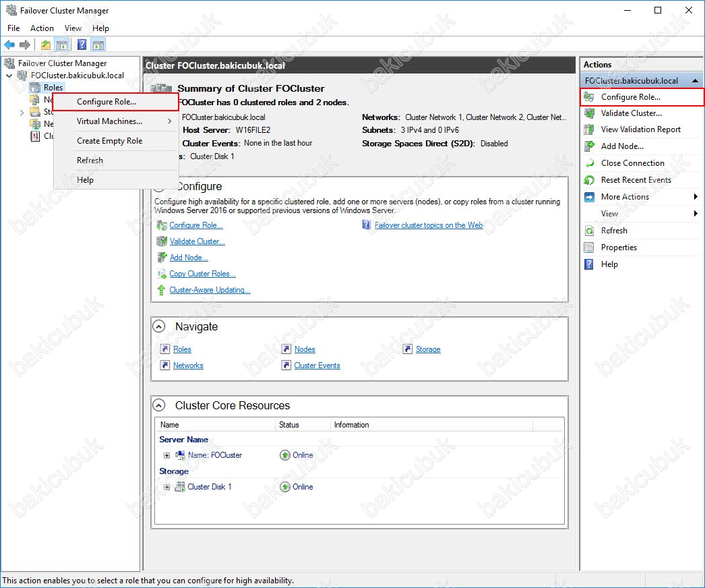This screenshot has width=705, height=588.
Task: Open the View menu in the menu bar
Action: click(x=73, y=28)
